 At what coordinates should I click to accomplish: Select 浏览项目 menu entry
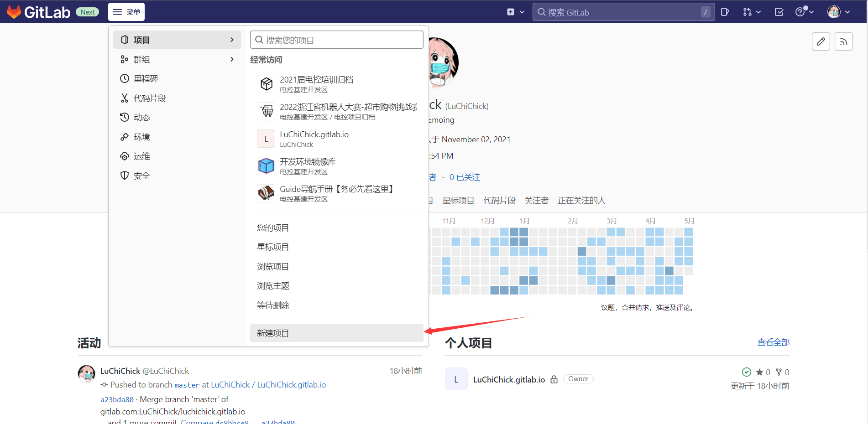point(337,266)
